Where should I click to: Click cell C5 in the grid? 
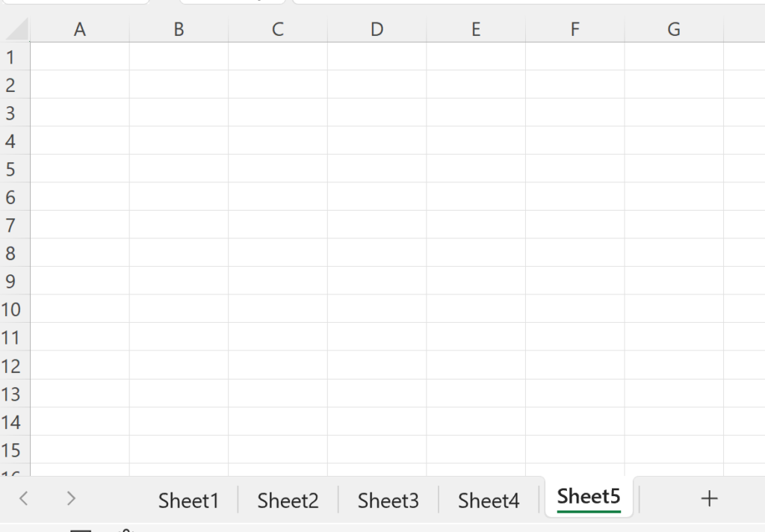point(277,169)
